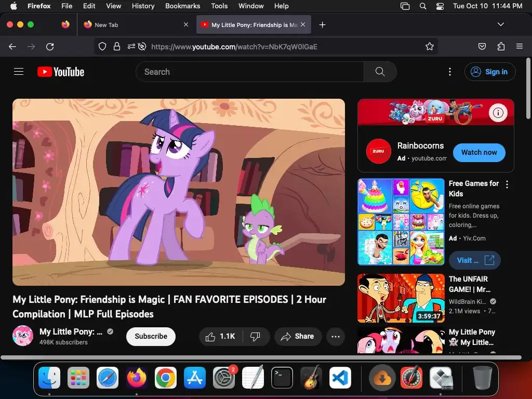Open Visual Studio Code from Dock
Image resolution: width=532 pixels, height=399 pixels.
[340, 377]
